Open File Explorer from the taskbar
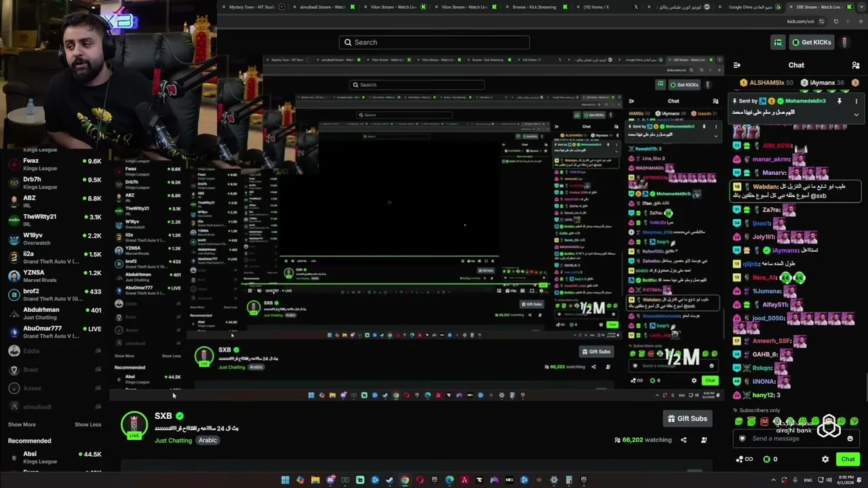The height and width of the screenshot is (488, 868). point(315,481)
